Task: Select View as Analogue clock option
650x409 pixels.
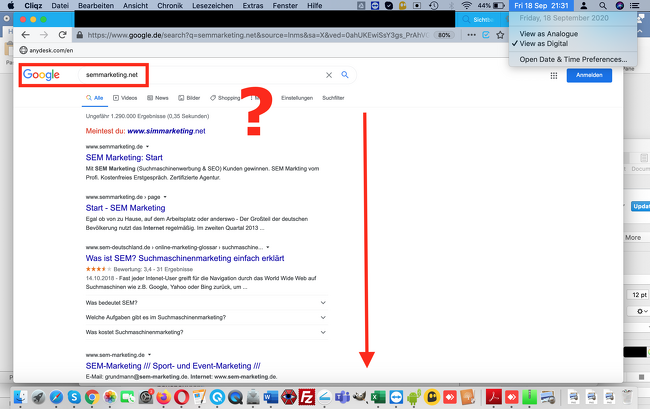Action: coord(548,34)
